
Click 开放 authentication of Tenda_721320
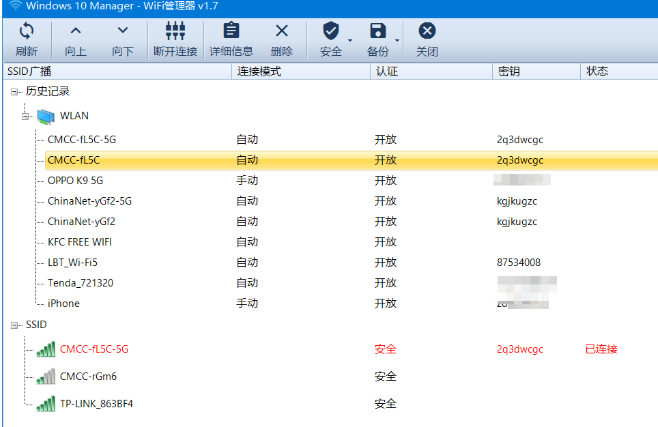tap(386, 284)
